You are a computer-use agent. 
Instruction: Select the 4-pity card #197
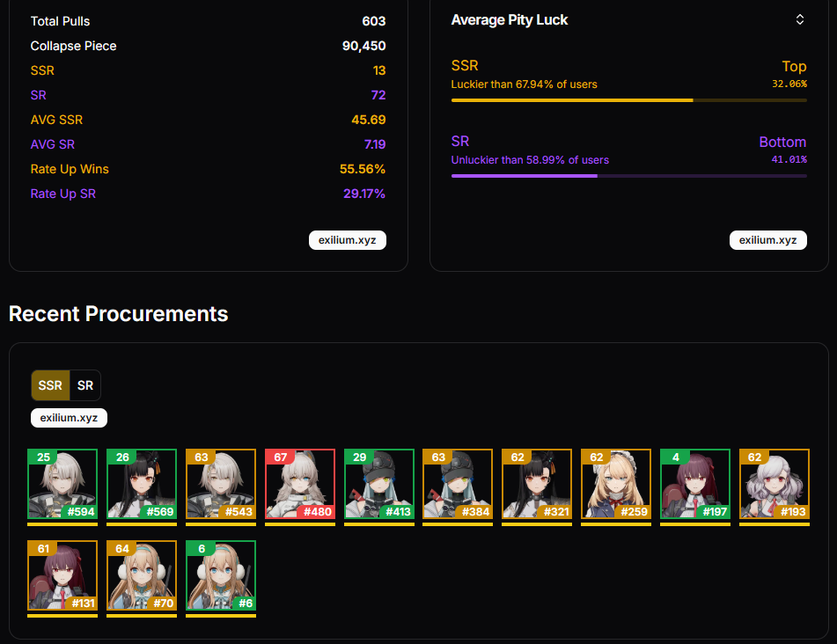695,484
